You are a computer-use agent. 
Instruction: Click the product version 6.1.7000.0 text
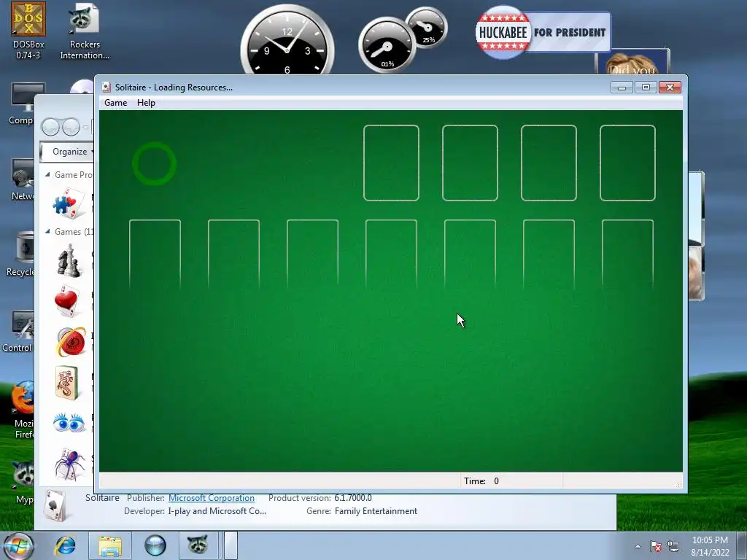(x=353, y=498)
